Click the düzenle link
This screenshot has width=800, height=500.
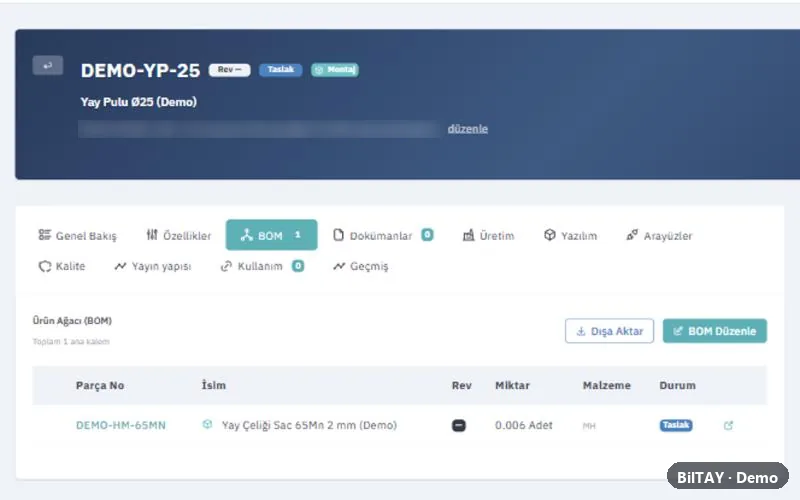[x=467, y=129]
